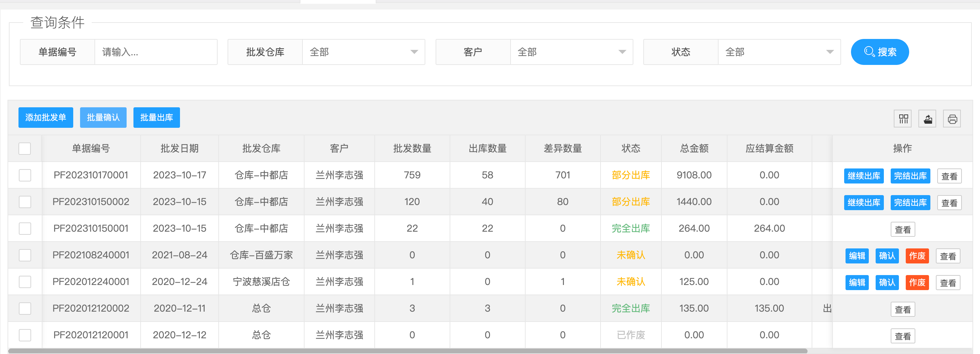Viewport: 980px width, 354px height.
Task: Check the row PF202012120001
Action: click(25, 335)
